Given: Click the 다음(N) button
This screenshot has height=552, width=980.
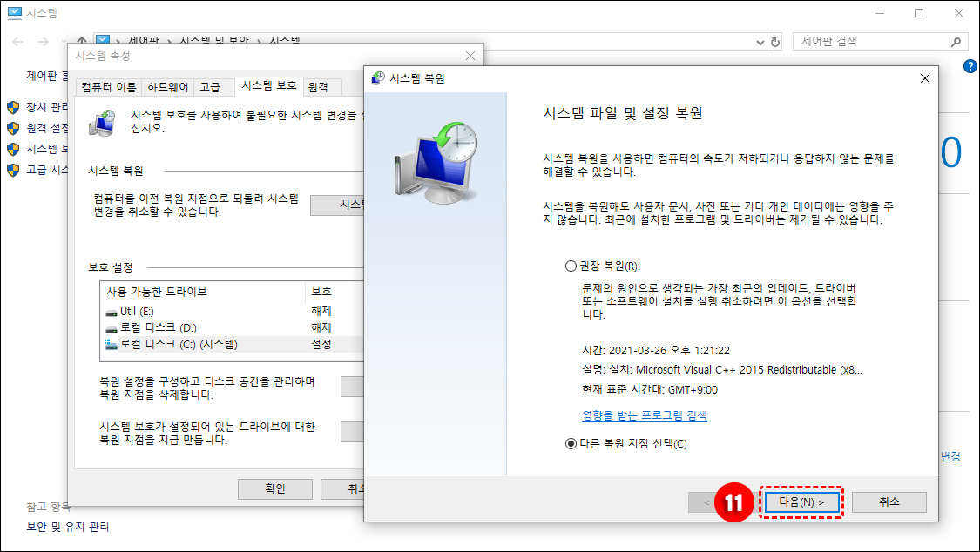Looking at the screenshot, I should (x=801, y=502).
